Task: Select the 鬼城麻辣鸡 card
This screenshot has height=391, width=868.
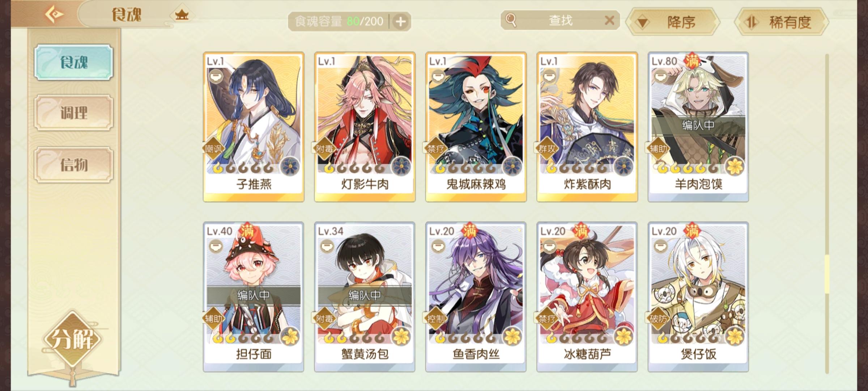Action: tap(476, 127)
